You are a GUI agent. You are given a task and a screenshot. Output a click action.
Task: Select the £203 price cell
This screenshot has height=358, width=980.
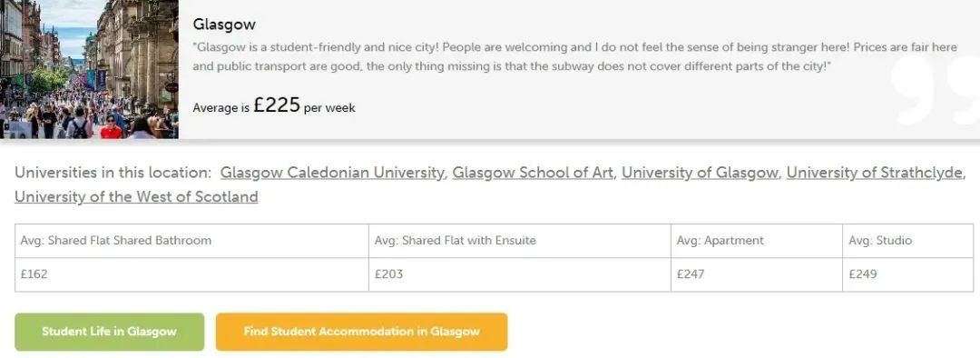520,274
